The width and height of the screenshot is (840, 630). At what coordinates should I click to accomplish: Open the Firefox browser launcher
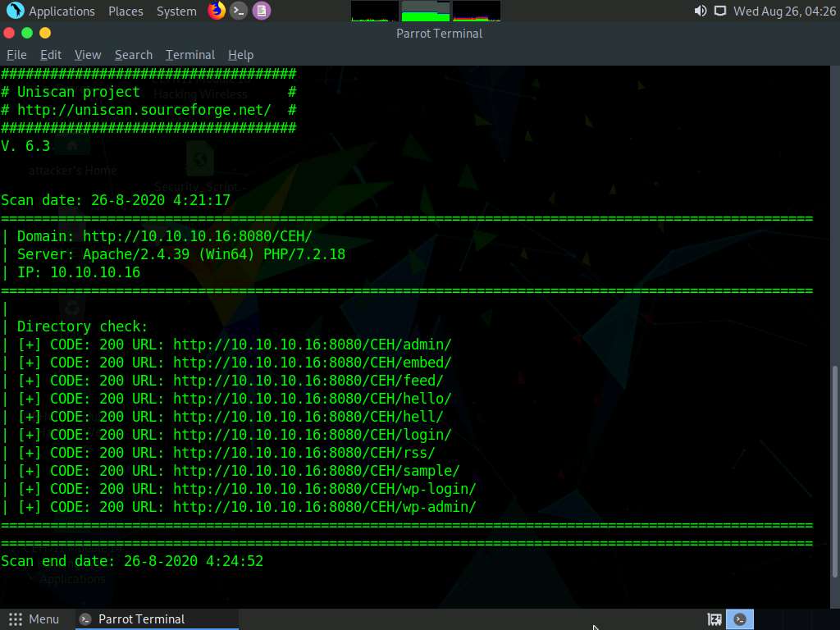coord(217,11)
